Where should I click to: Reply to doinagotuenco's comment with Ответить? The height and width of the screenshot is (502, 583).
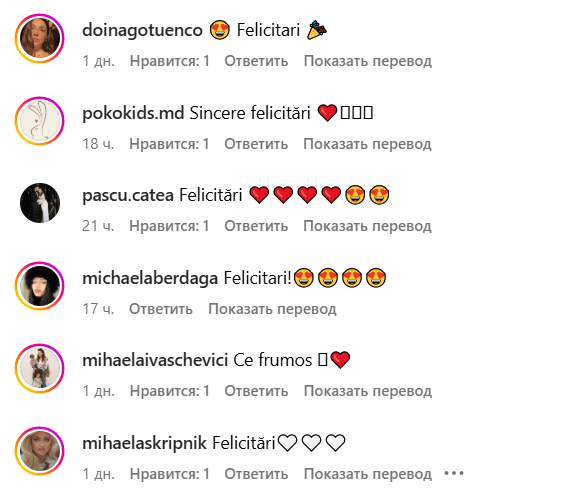pyautogui.click(x=256, y=61)
